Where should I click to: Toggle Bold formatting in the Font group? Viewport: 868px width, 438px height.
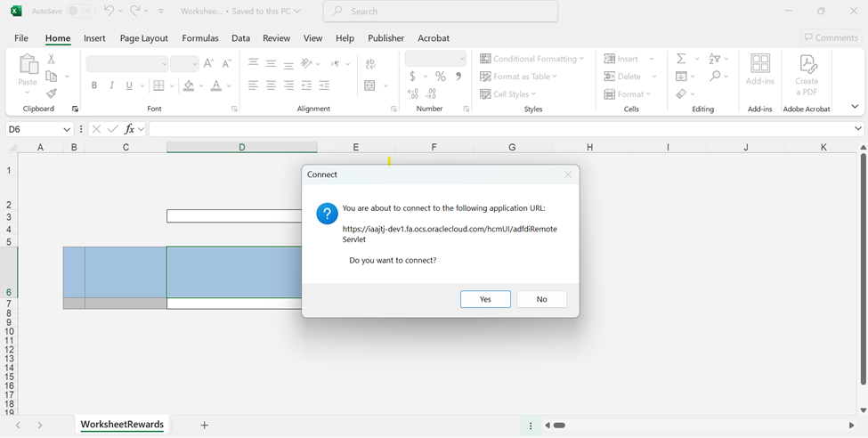point(94,86)
